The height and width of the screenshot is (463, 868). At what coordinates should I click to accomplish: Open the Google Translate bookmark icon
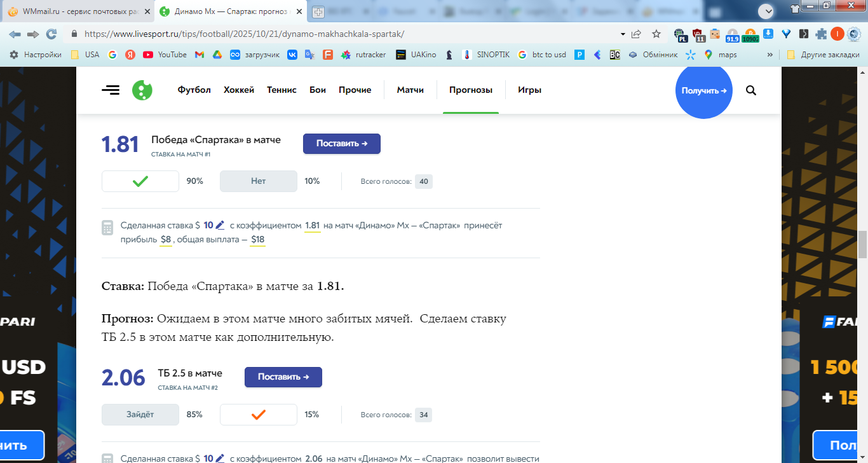309,55
